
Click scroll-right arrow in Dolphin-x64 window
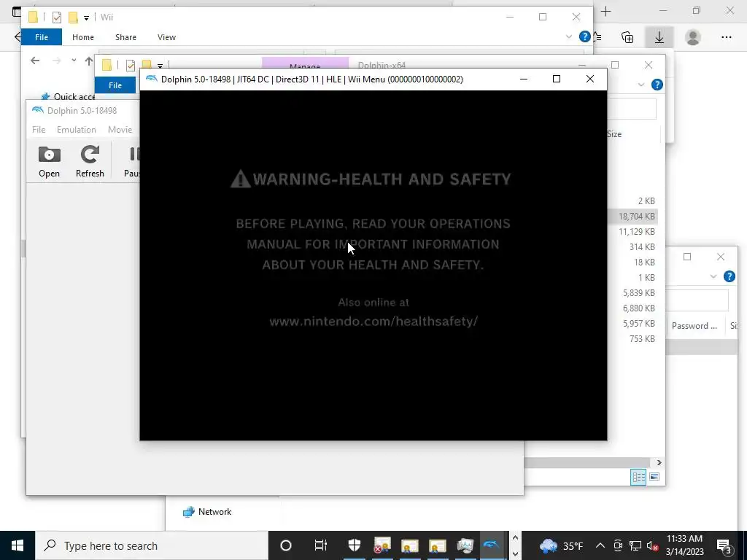[659, 462]
